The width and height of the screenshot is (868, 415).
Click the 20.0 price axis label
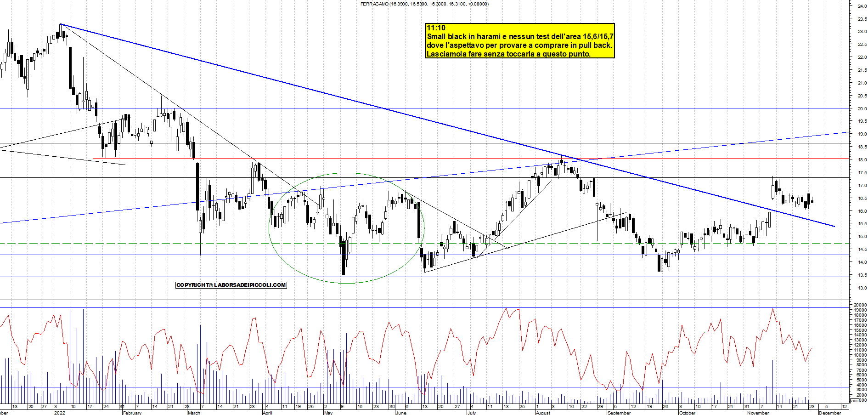pyautogui.click(x=862, y=109)
